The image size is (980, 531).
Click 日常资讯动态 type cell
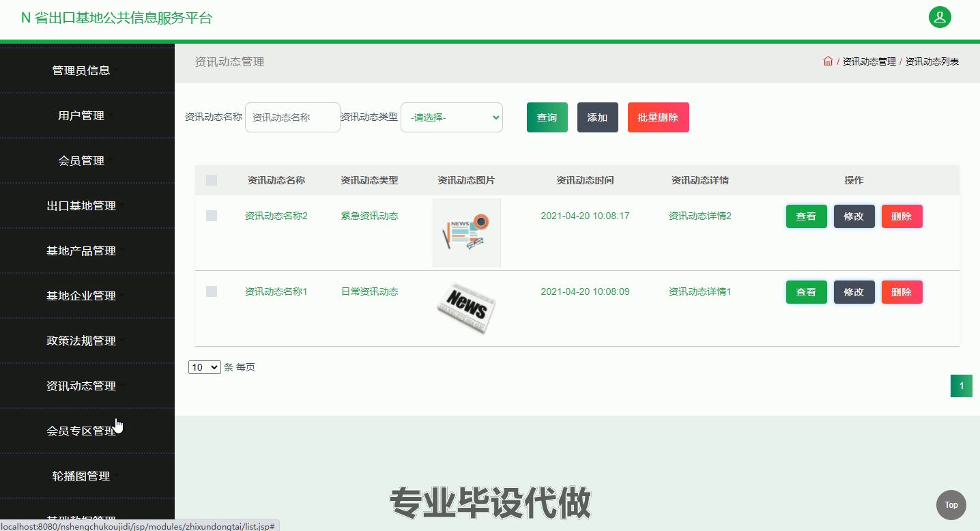point(369,291)
